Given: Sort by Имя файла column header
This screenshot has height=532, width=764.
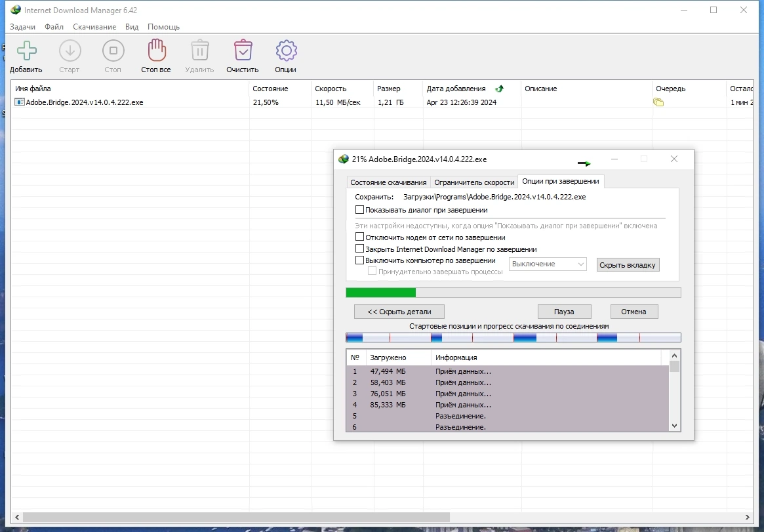Looking at the screenshot, I should 130,89.
